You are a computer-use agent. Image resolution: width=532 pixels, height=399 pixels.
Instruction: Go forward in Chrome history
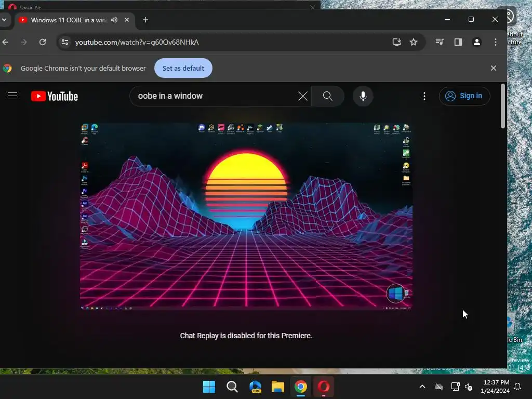pos(24,42)
